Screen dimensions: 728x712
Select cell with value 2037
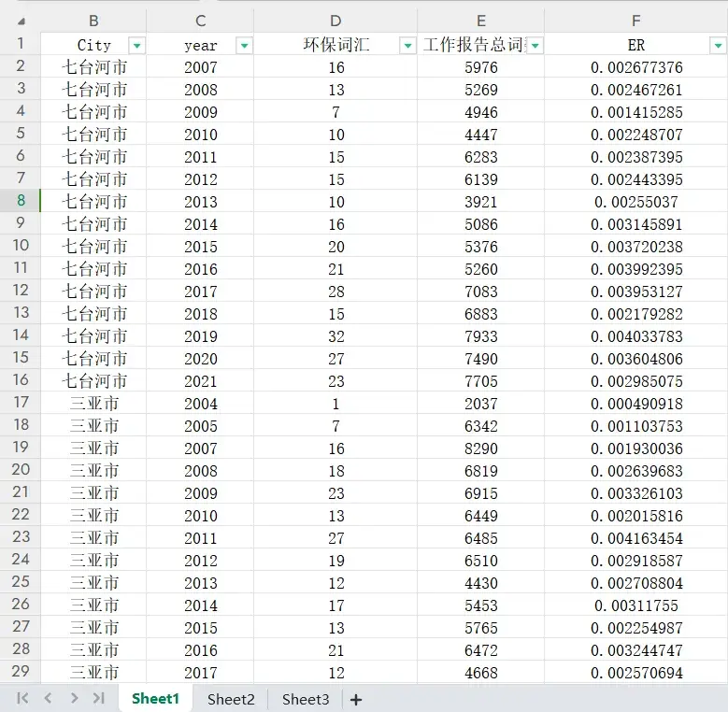click(x=481, y=404)
